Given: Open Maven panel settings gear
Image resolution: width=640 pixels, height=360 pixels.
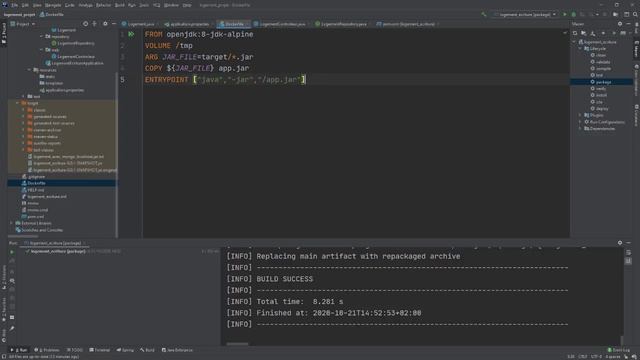Looking at the screenshot, I should 620,24.
